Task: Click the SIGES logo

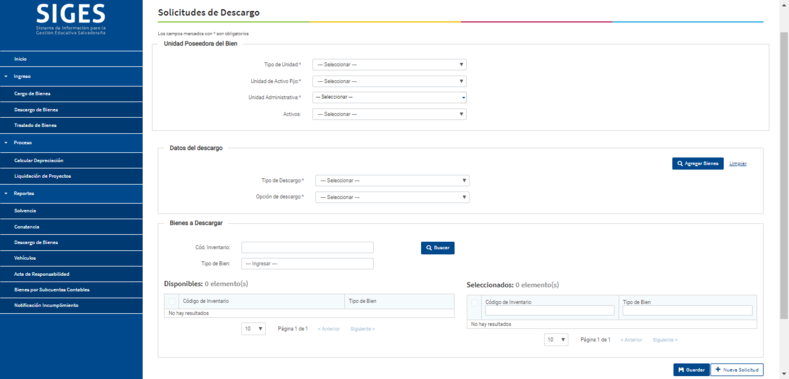Action: point(71,19)
